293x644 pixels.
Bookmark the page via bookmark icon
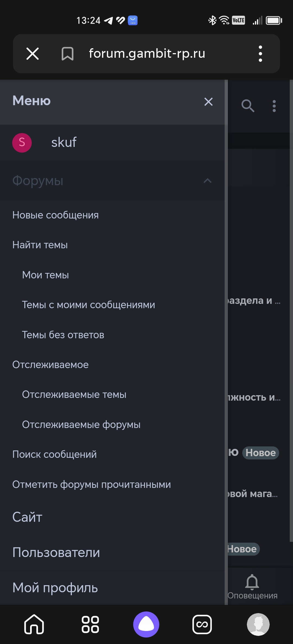[68, 53]
